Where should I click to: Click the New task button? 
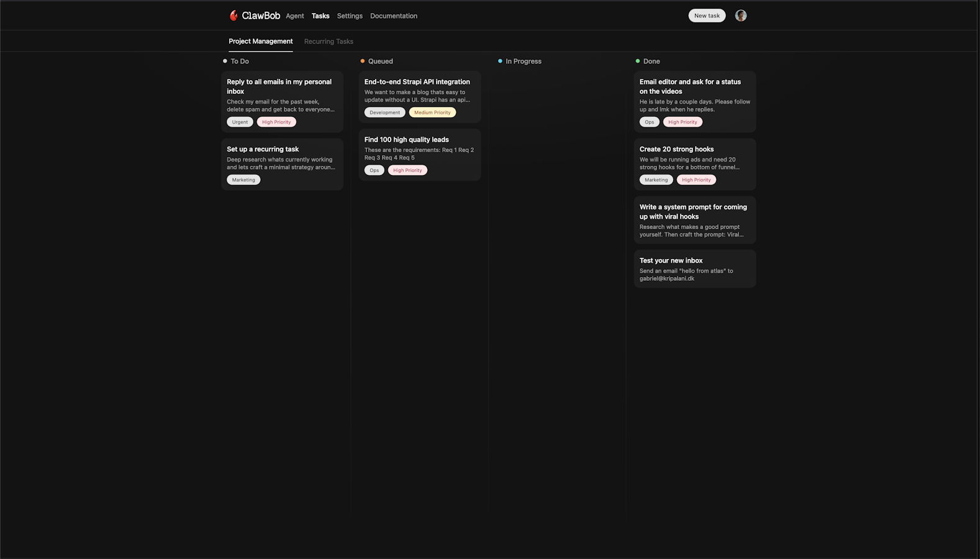point(706,16)
